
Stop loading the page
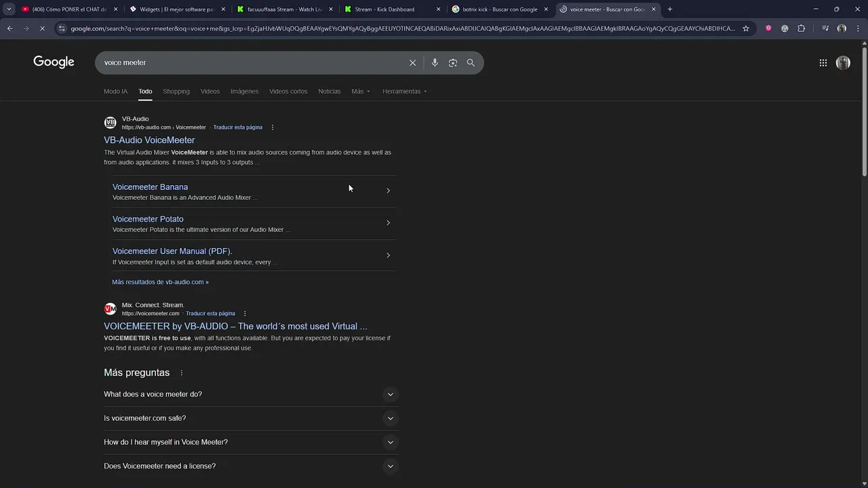pyautogui.click(x=42, y=28)
